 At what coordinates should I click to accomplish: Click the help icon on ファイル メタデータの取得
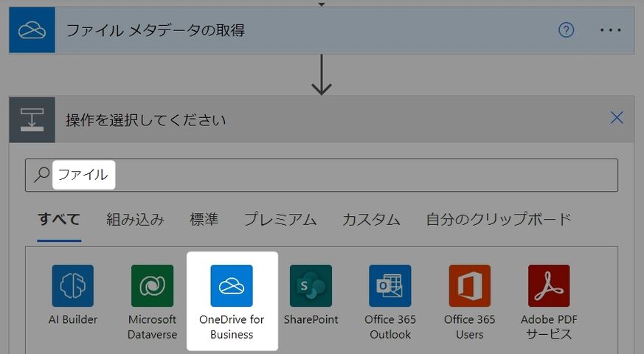point(567,30)
